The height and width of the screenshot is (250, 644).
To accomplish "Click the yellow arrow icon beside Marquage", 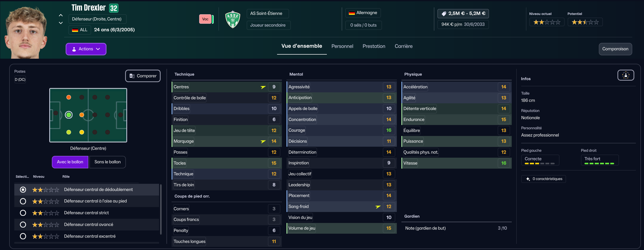I will (263, 142).
